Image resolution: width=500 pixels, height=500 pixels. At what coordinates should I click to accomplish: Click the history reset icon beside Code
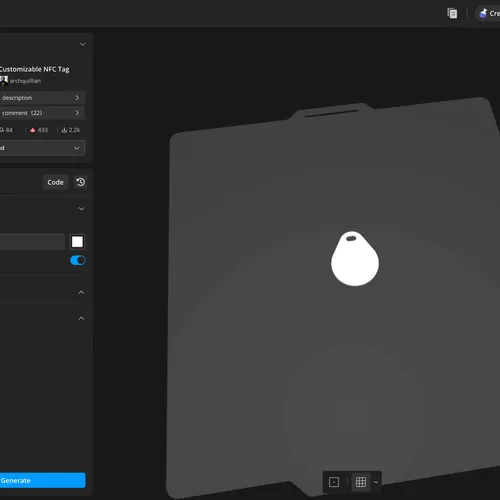point(81,182)
